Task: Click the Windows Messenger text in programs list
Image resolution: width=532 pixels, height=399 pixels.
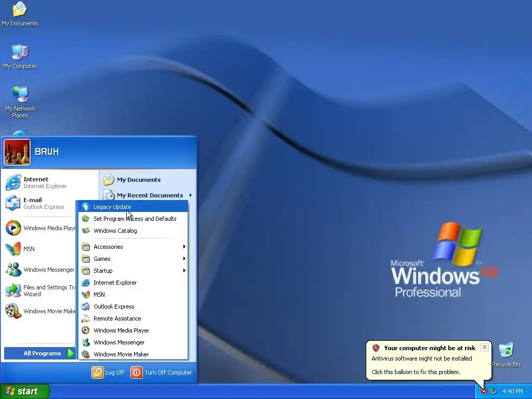Action: tap(119, 342)
